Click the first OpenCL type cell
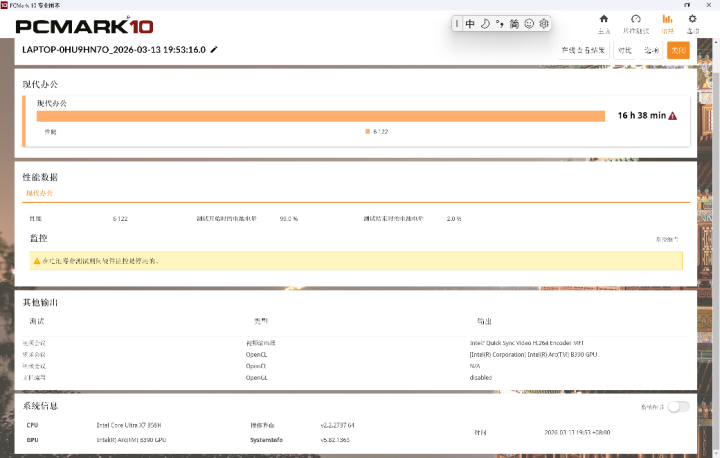Image resolution: width=720 pixels, height=458 pixels. [256, 355]
